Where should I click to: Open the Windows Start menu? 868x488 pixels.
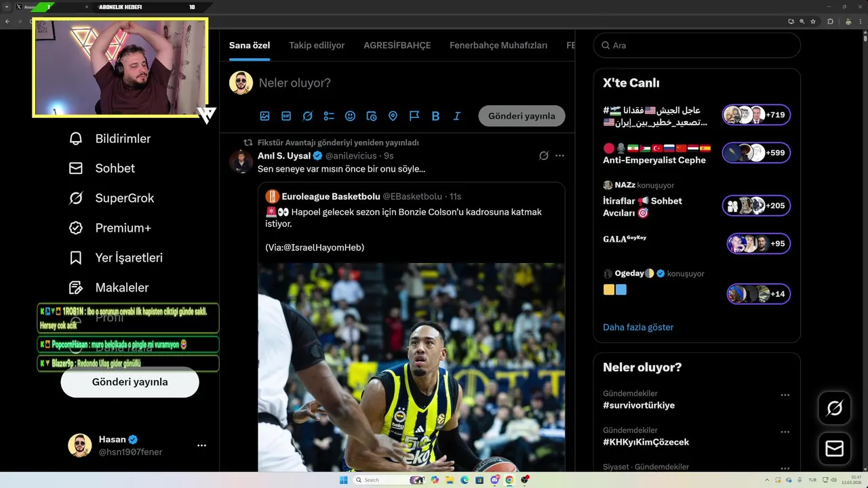tap(343, 480)
